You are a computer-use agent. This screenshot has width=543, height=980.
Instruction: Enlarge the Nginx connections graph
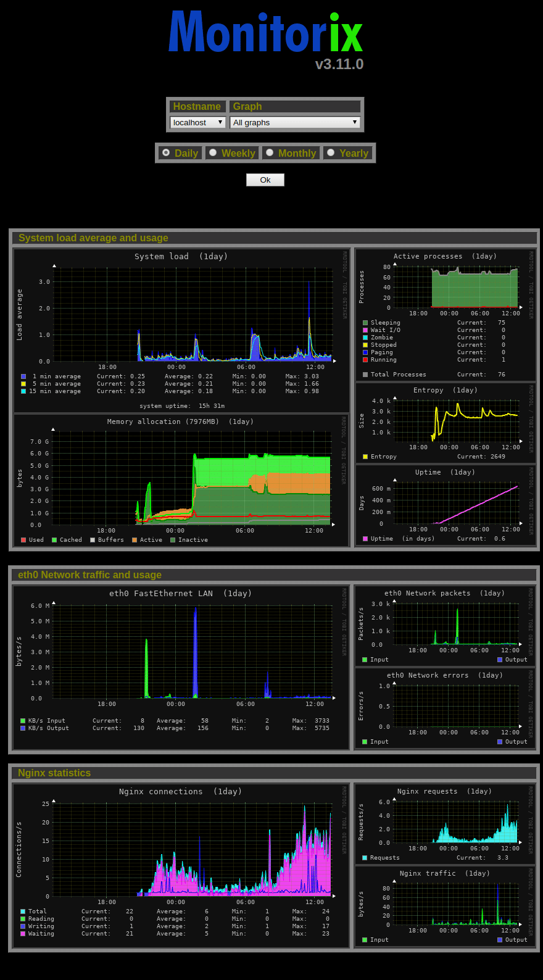(181, 866)
